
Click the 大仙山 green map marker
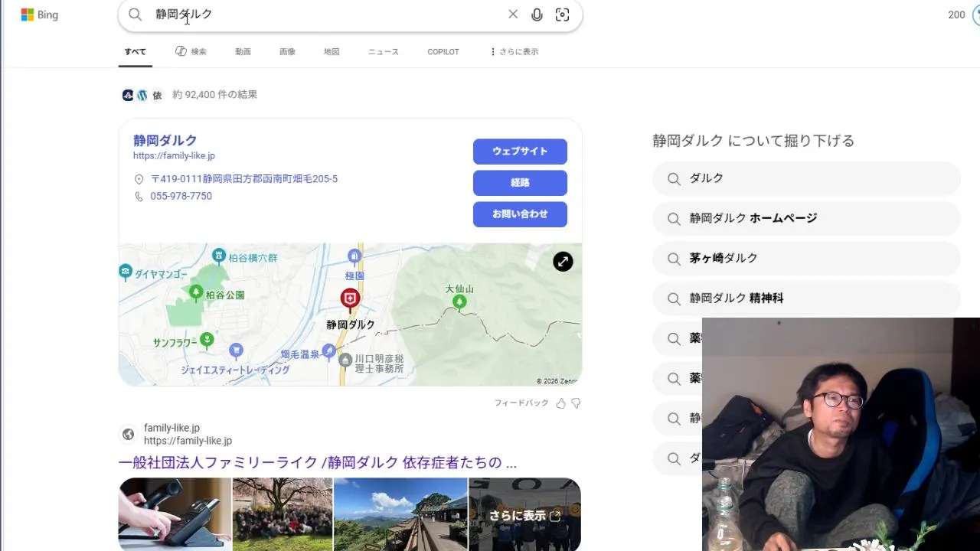[x=459, y=302]
